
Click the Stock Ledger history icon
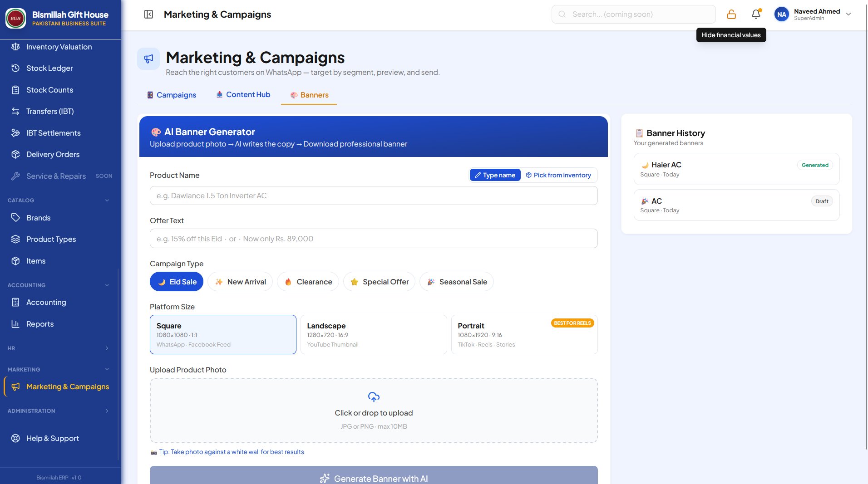(15, 68)
